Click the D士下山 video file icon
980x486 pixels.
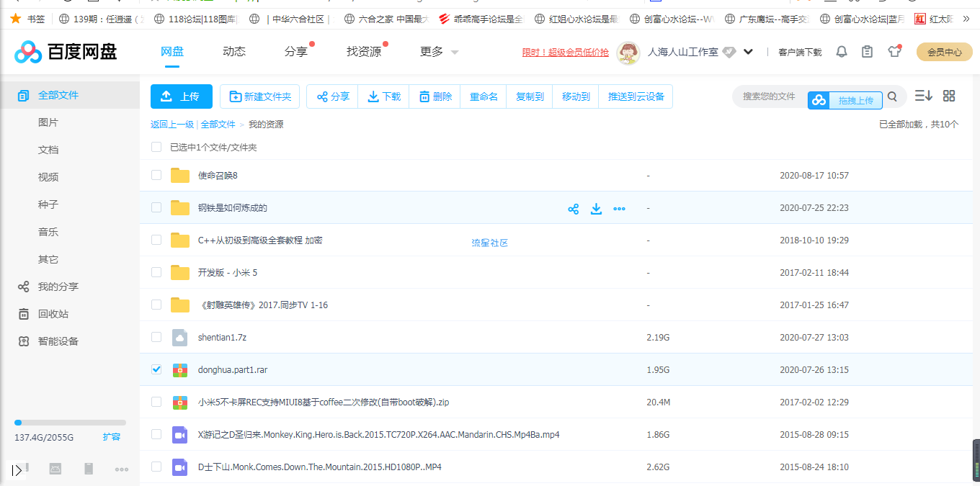(180, 467)
